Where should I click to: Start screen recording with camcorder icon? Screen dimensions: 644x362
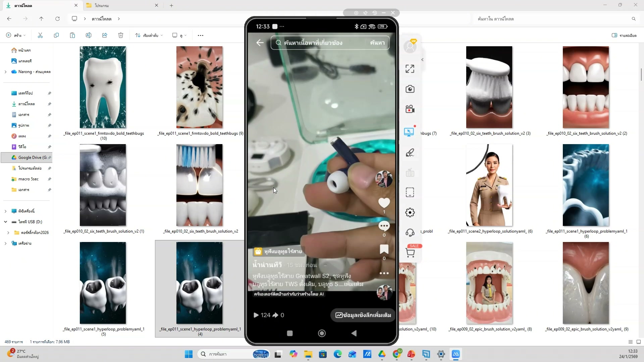(410, 109)
